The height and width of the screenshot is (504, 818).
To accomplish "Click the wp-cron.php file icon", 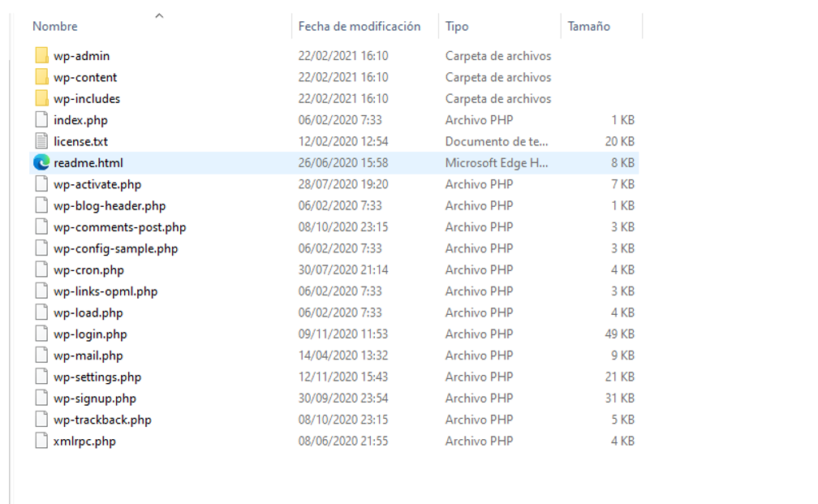I will [41, 269].
